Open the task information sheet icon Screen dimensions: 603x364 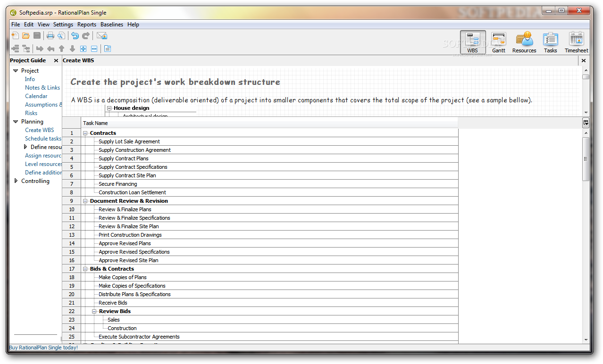point(108,49)
